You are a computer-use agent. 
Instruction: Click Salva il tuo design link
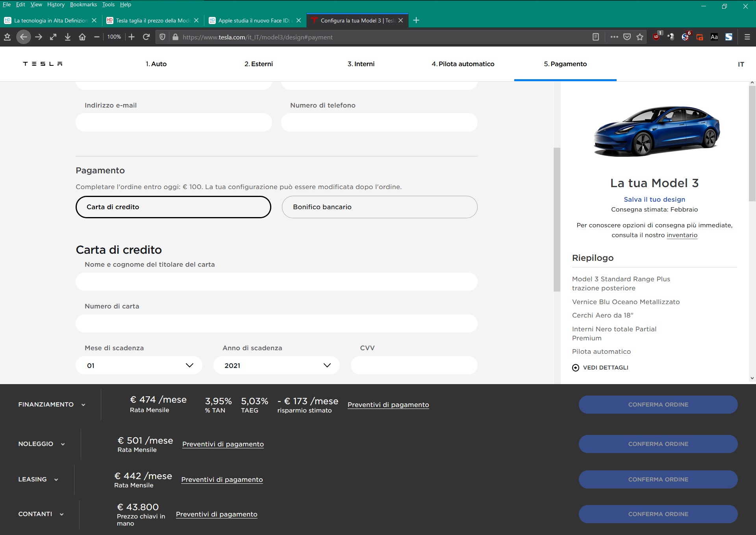[654, 199]
